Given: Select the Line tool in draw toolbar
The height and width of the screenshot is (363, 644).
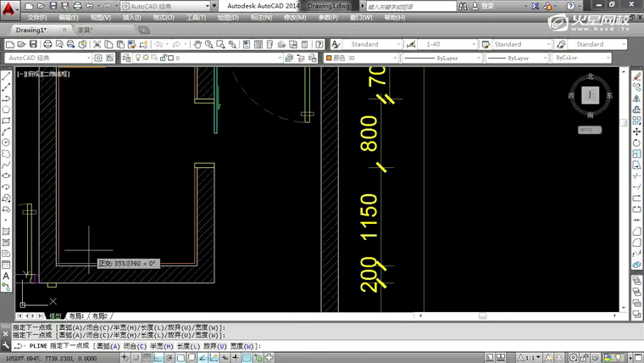Looking at the screenshot, I should click(6, 75).
